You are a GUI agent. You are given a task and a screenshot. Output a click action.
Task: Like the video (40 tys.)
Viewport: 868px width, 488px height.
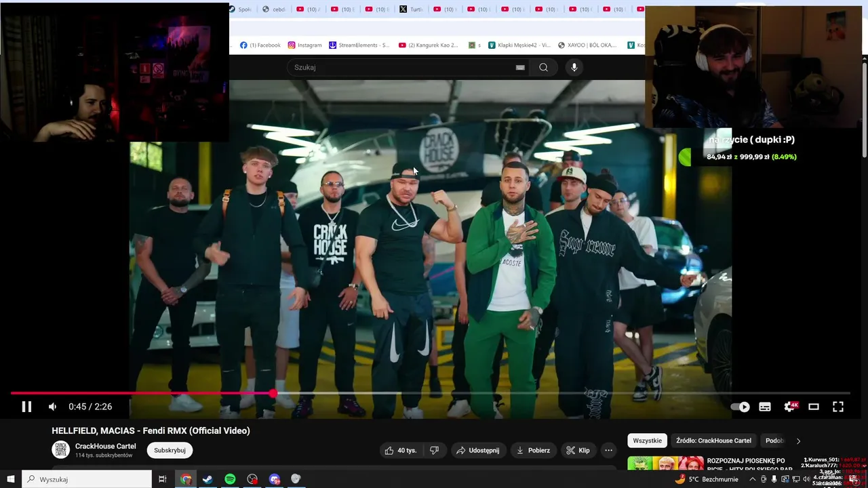coord(400,450)
